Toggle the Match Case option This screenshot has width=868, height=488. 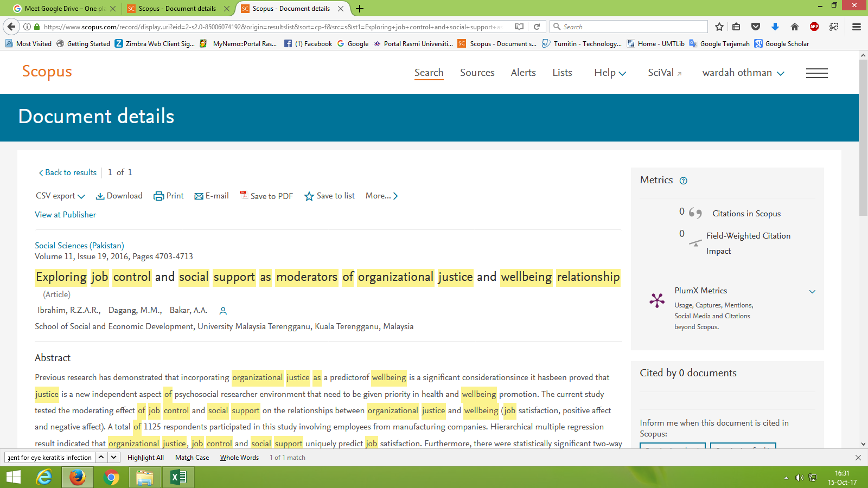pos(192,458)
